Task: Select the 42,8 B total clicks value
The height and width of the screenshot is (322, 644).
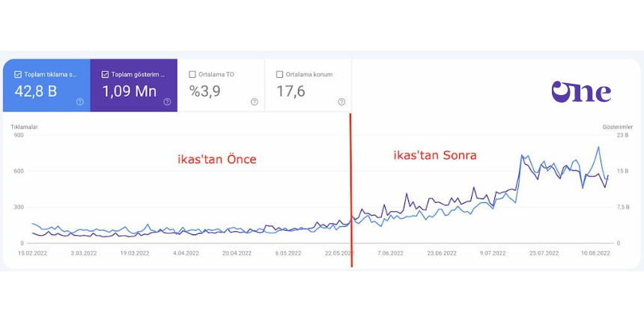Action: pyautogui.click(x=35, y=91)
